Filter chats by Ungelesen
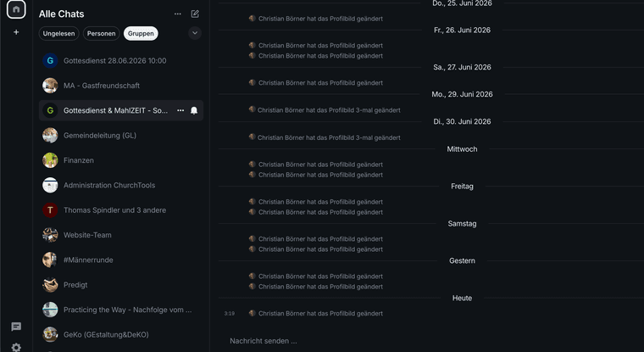Screen dimensions: 644x352 coord(58,33)
